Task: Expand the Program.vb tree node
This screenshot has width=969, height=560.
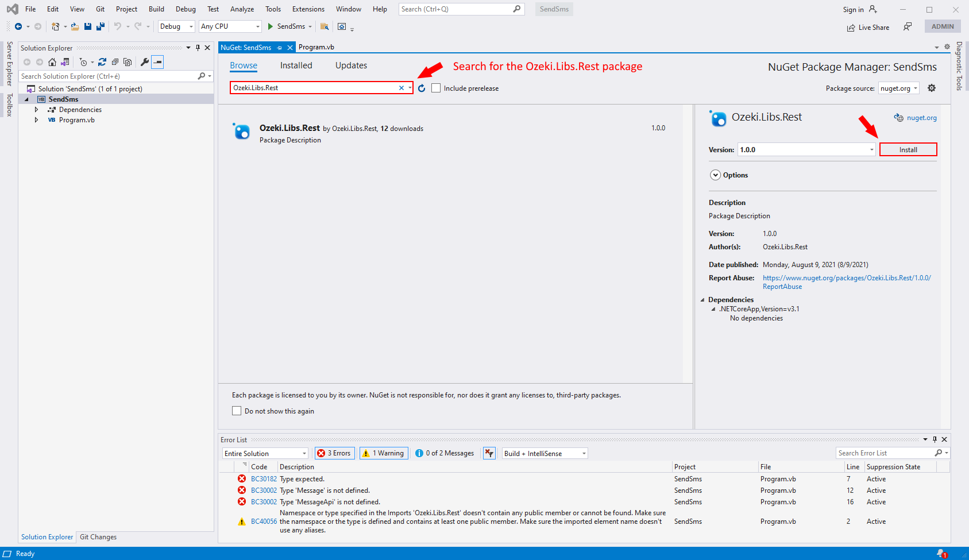Action: (x=37, y=119)
